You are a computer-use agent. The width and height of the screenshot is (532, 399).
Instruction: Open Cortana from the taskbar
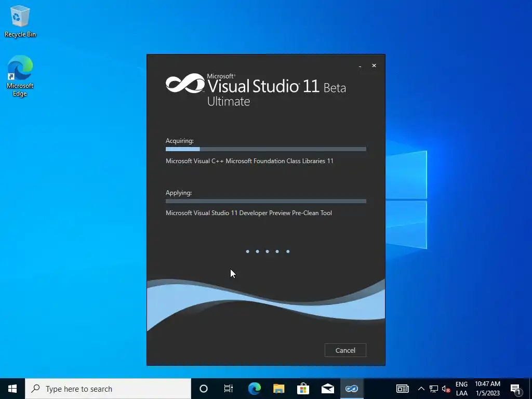pos(203,389)
